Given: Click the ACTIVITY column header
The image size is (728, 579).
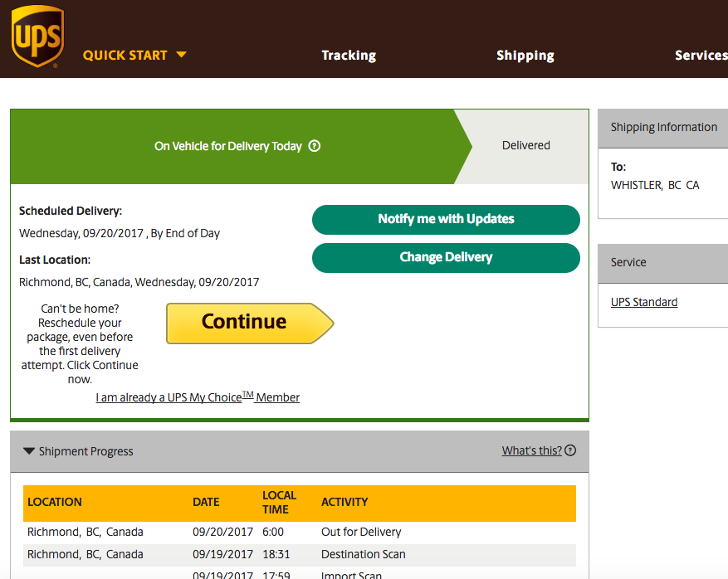Looking at the screenshot, I should pos(344,502).
